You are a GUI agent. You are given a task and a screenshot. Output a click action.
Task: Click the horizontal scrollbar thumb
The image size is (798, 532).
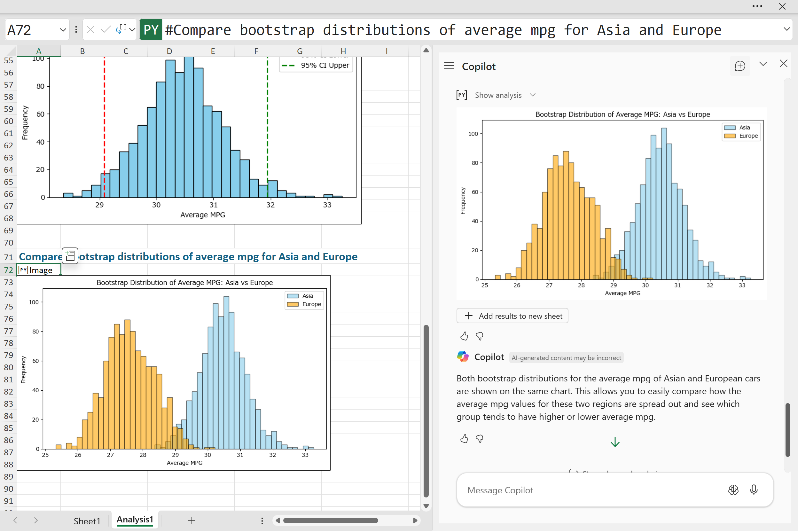click(330, 520)
